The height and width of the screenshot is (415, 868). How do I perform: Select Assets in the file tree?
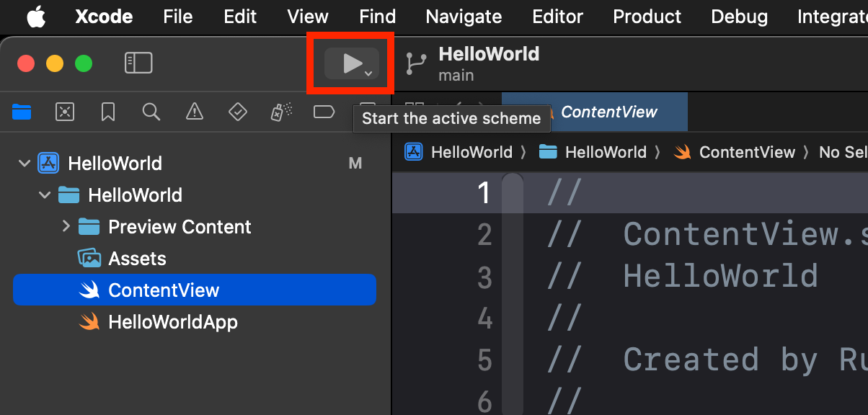click(137, 259)
